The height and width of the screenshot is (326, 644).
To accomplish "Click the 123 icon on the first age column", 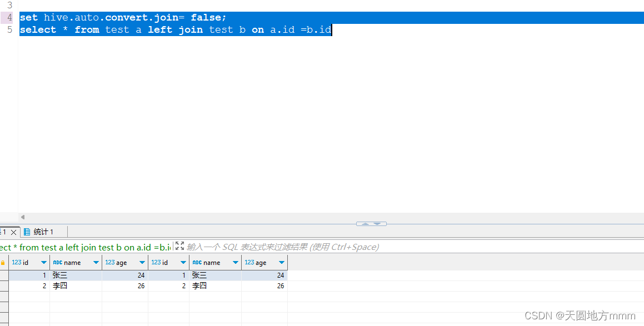I will pyautogui.click(x=109, y=262).
